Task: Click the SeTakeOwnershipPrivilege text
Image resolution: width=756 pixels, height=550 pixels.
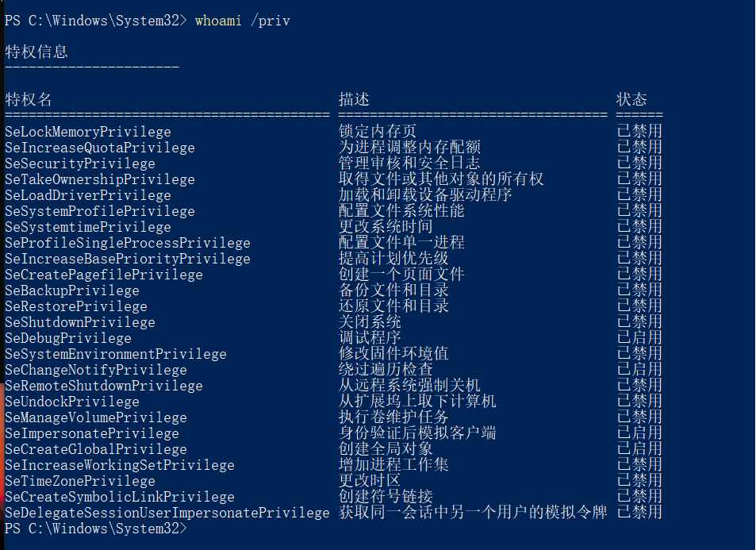Action: (100, 179)
